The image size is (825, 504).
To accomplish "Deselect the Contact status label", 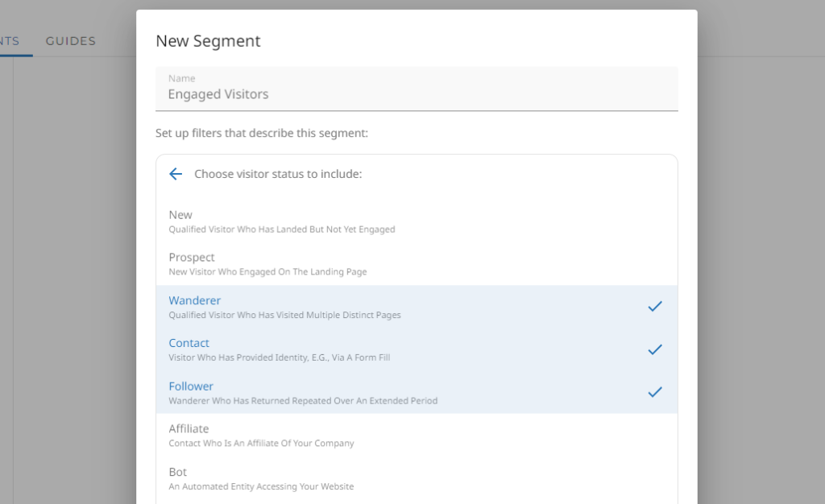I will pos(189,343).
